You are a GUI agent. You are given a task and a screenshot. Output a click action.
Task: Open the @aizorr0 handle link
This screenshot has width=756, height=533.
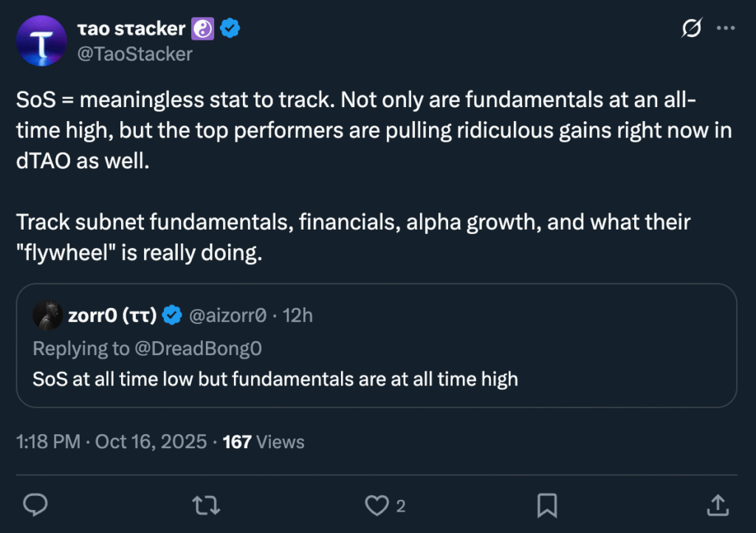[x=227, y=316]
